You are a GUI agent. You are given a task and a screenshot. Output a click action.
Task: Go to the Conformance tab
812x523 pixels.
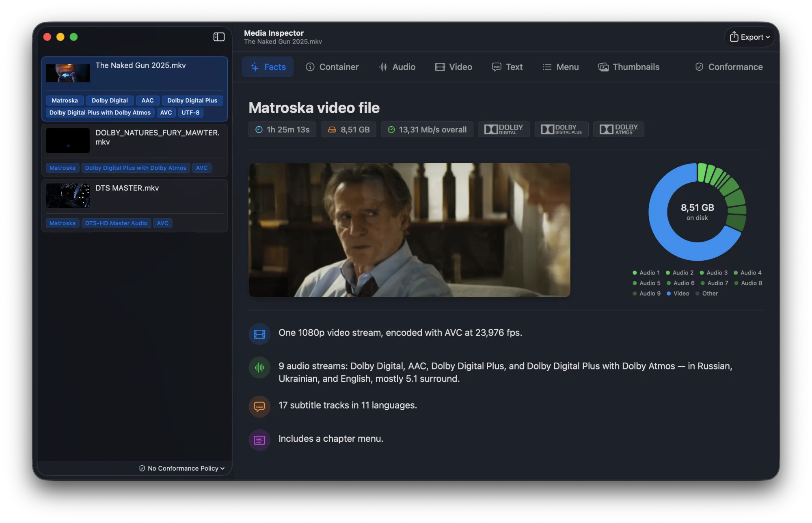(x=729, y=67)
